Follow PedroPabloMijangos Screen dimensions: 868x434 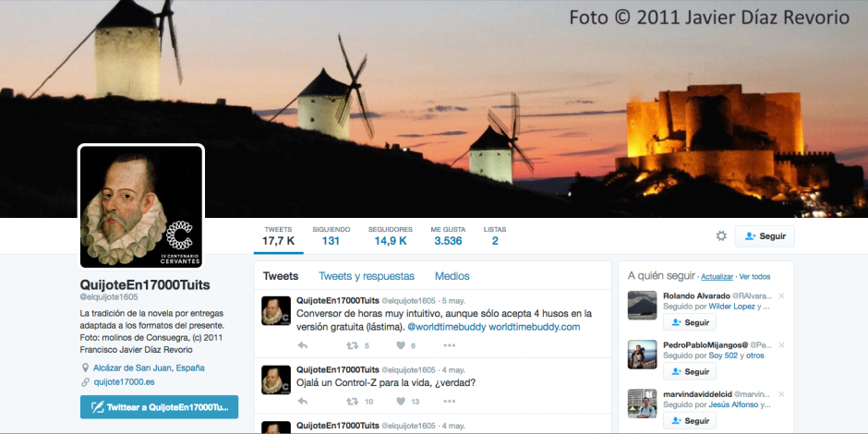pyautogui.click(x=690, y=371)
